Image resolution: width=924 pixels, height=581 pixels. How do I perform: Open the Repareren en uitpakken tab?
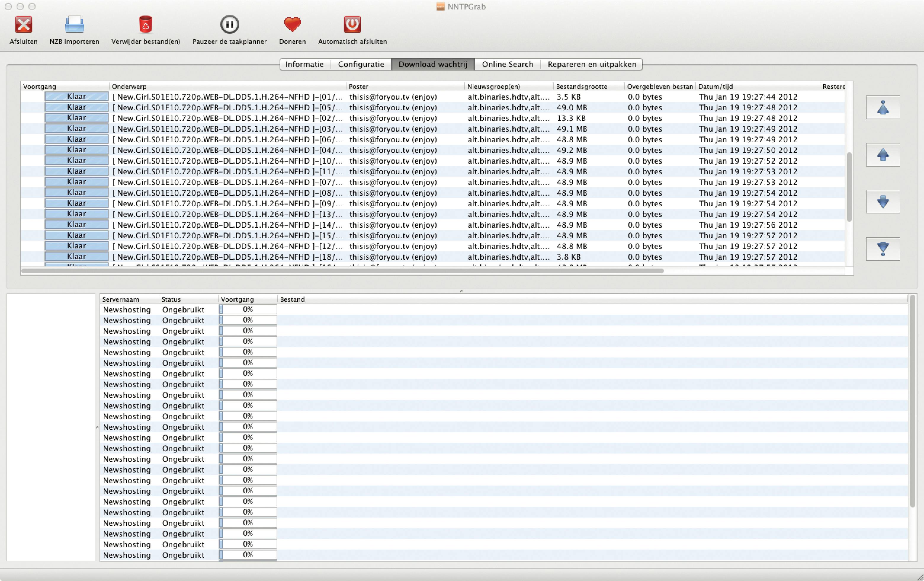point(592,64)
